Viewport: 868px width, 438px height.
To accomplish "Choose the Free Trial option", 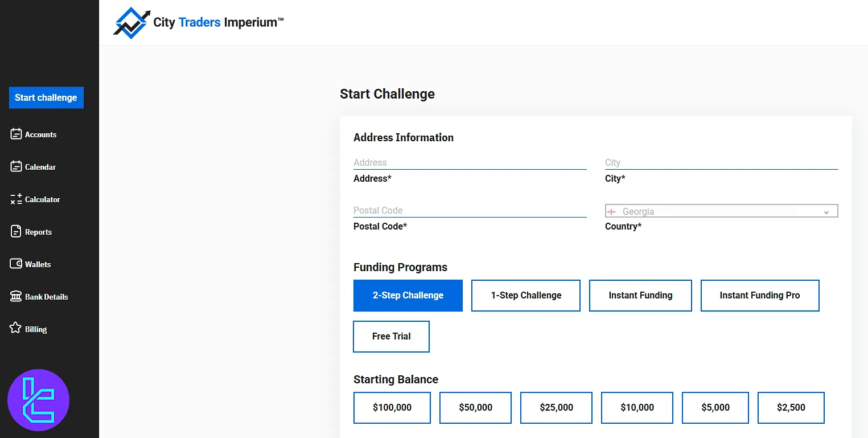I will [x=391, y=337].
